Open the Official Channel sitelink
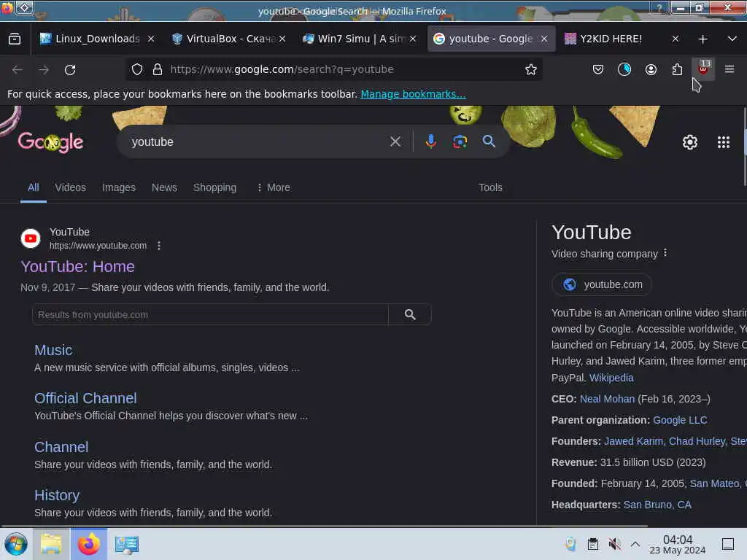The image size is (747, 560). [85, 398]
